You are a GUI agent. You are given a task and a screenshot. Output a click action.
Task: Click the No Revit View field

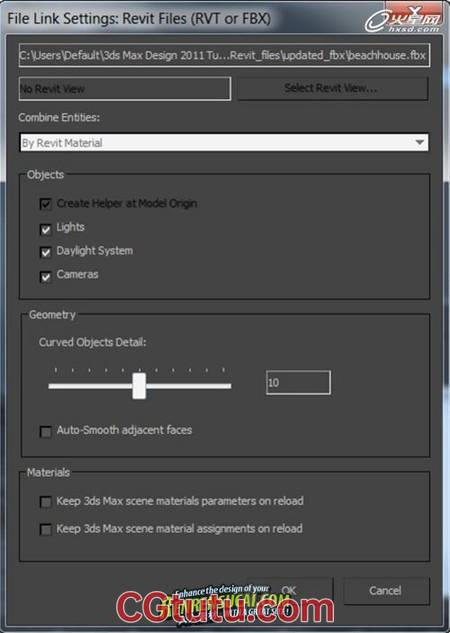tap(125, 88)
